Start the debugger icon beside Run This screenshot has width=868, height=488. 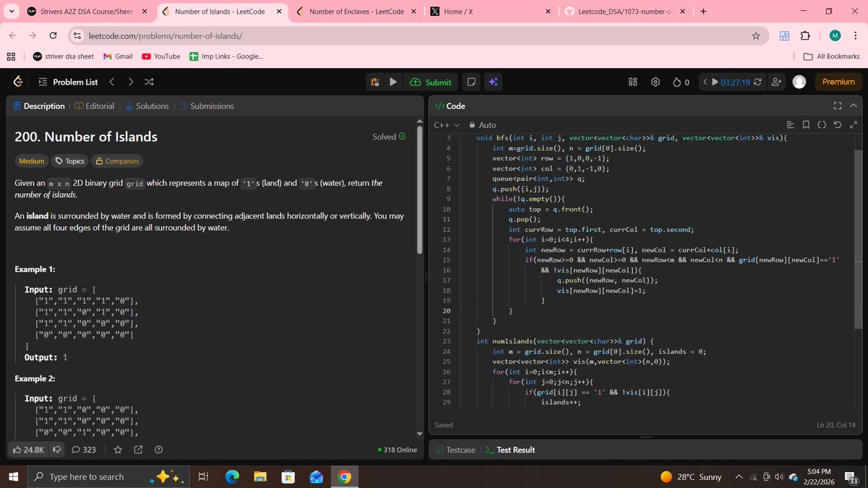click(375, 82)
